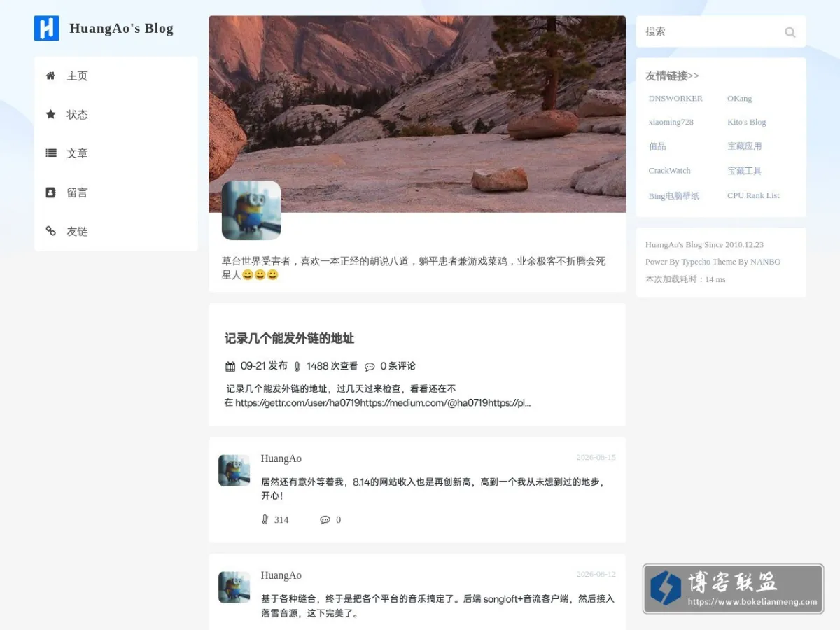Visit the xiaoming728 link

[x=671, y=122]
